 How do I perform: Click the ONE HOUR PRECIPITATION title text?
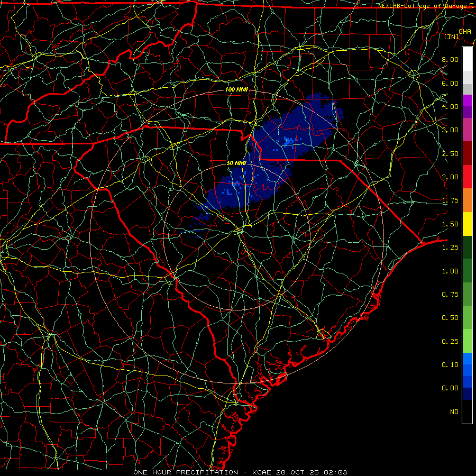186,472
